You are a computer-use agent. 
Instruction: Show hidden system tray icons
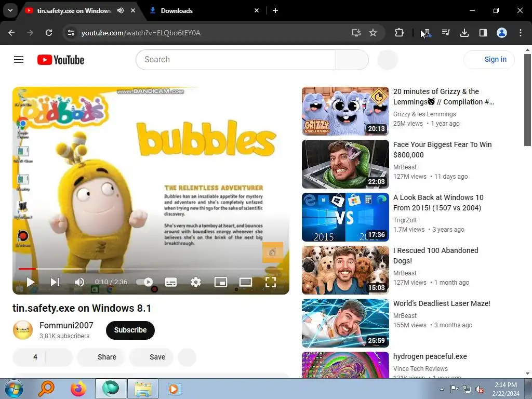pos(442,389)
